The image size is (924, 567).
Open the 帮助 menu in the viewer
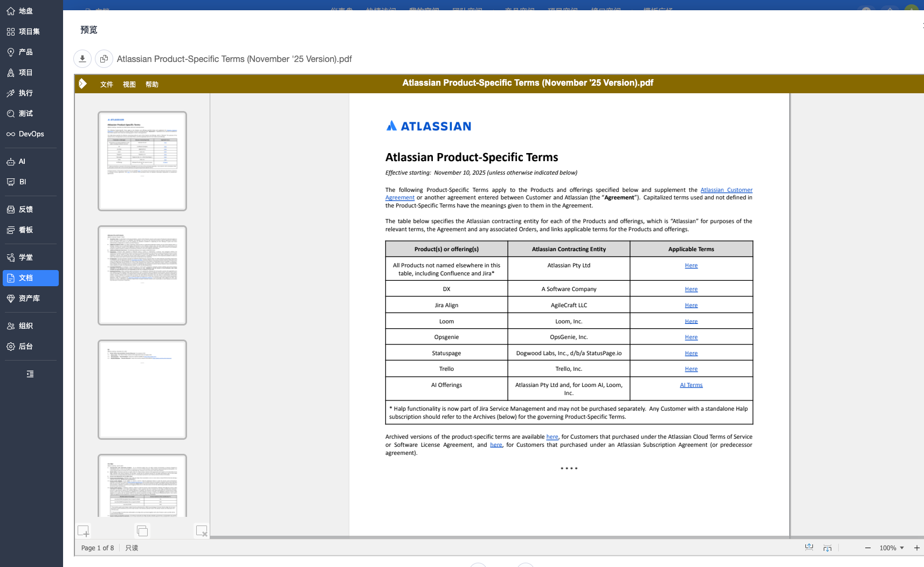[152, 84]
